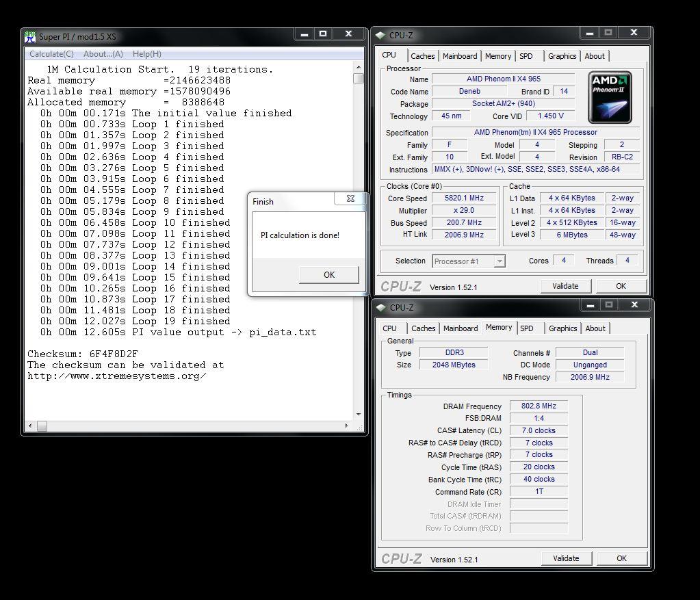This screenshot has height=600, width=700.
Task: Click Validate in bottom CPU-Z window
Action: click(x=566, y=558)
